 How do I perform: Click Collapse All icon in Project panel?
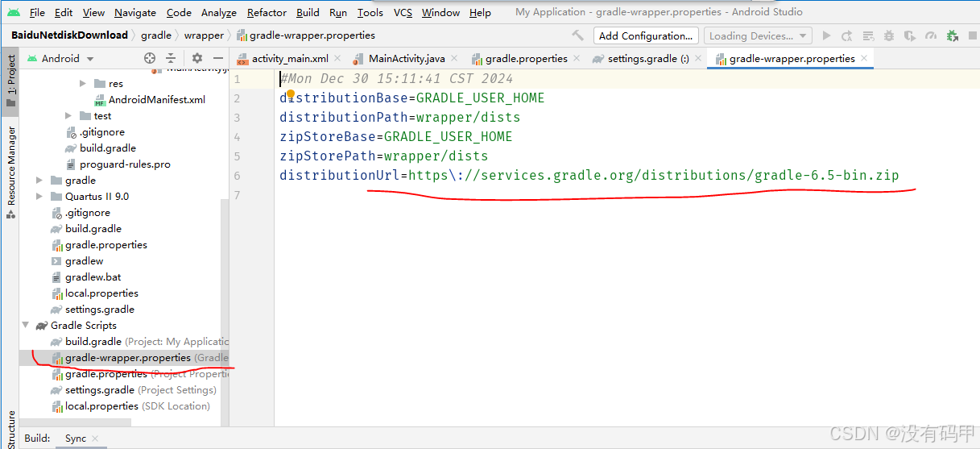tap(171, 58)
